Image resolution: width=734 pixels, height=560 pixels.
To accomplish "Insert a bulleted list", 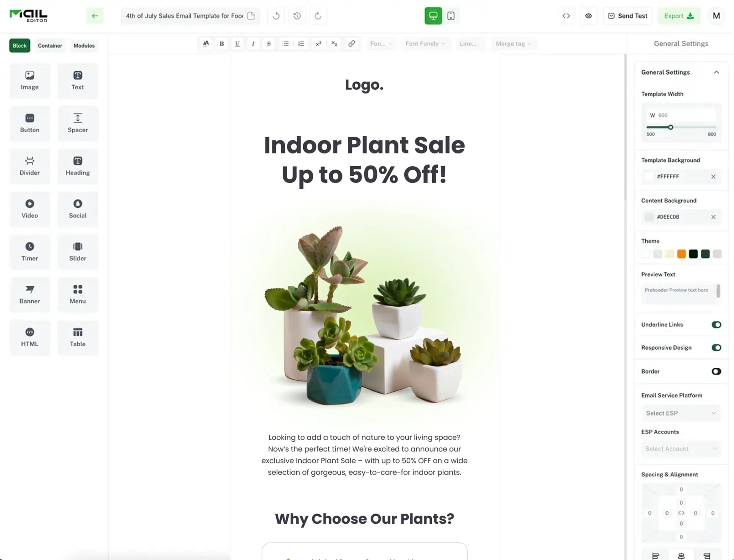I will [285, 44].
